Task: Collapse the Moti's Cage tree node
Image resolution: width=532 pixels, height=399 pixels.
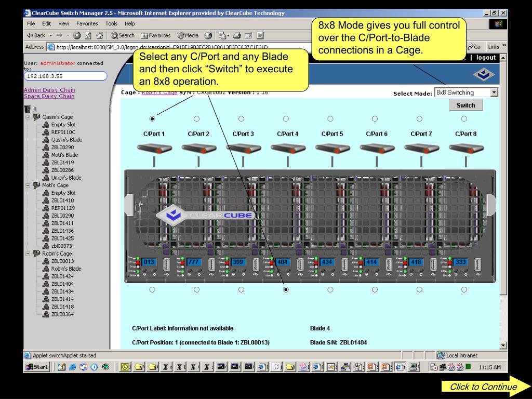Action: 28,185
